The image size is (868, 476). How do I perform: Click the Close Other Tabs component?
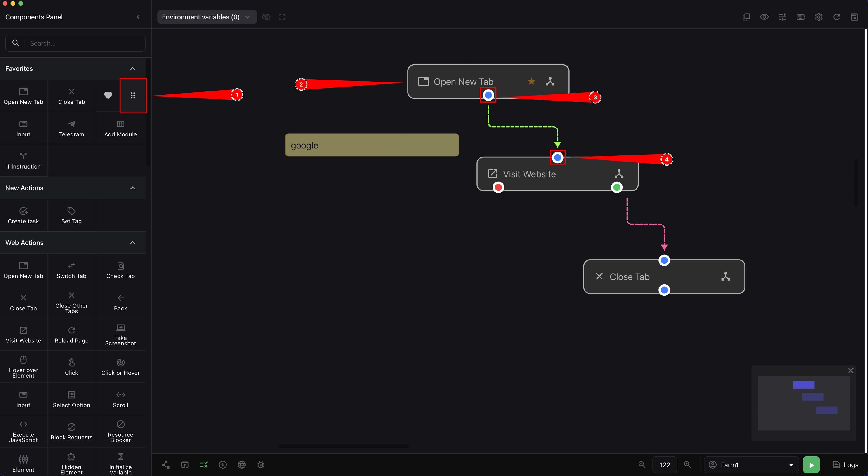tap(71, 302)
